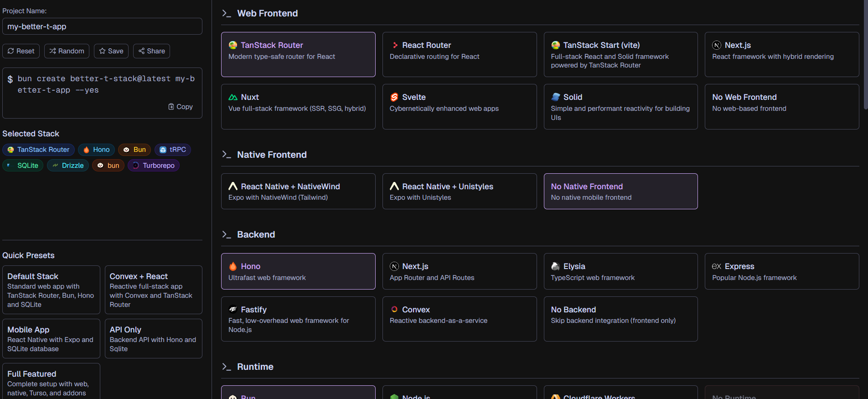The image size is (868, 399).
Task: Click the page vertical scrollbar
Action: tap(865, 55)
